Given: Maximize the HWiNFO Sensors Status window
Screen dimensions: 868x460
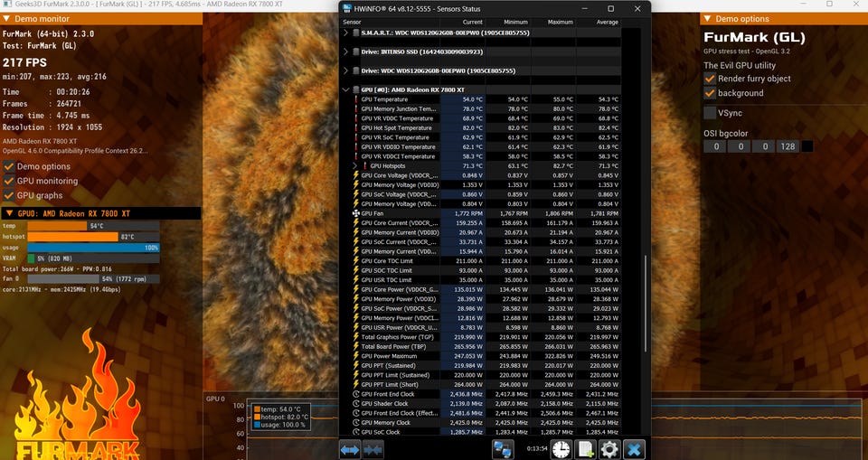Looking at the screenshot, I should coord(610,9).
